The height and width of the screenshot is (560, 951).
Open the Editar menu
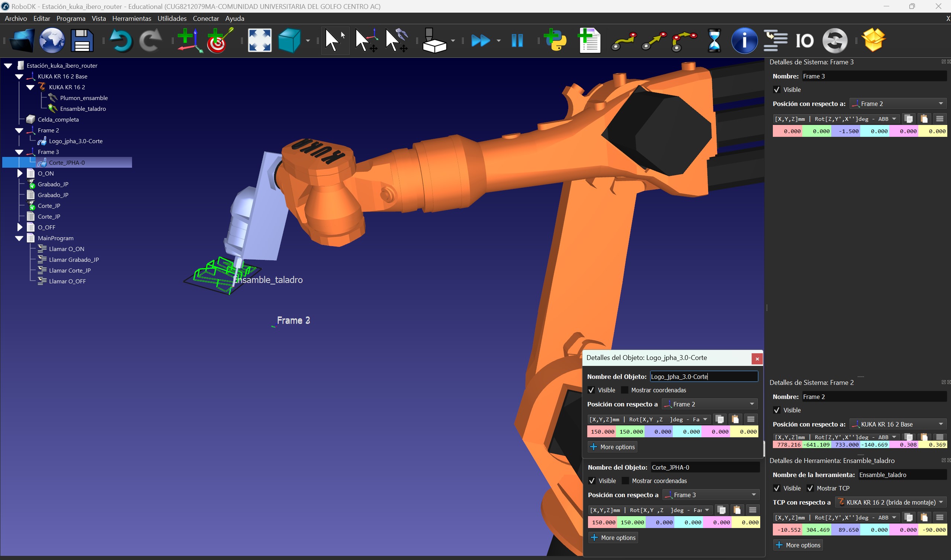(x=42, y=18)
